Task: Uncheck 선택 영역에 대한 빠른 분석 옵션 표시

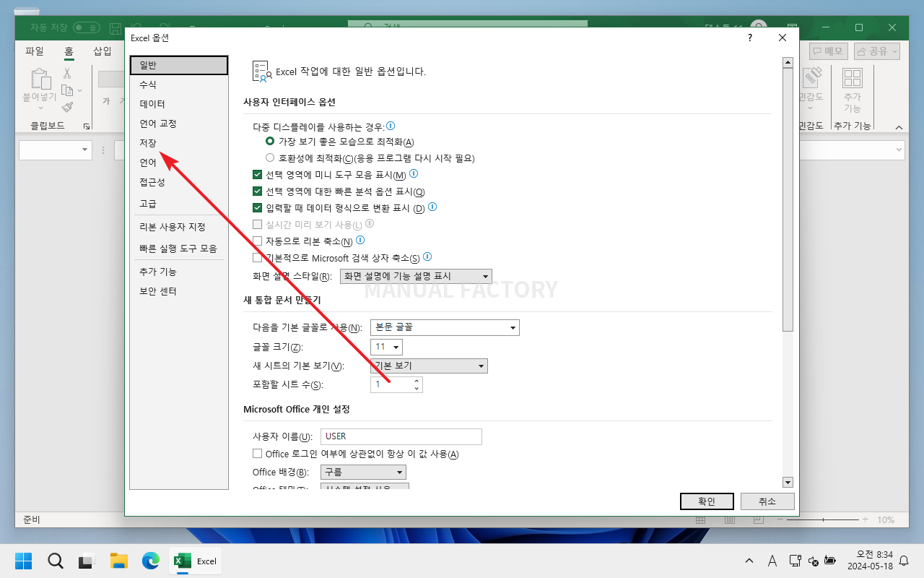Action: pos(257,191)
